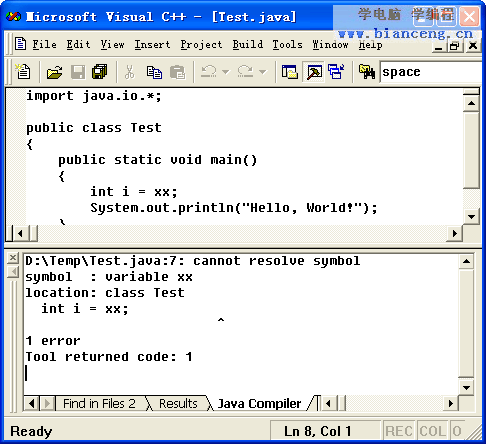Open the Window List icon

[336, 71]
